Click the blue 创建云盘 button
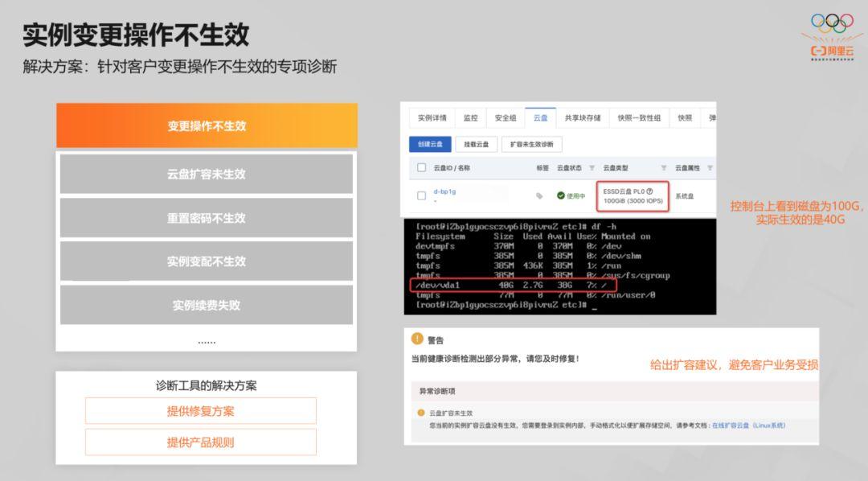 tap(430, 144)
